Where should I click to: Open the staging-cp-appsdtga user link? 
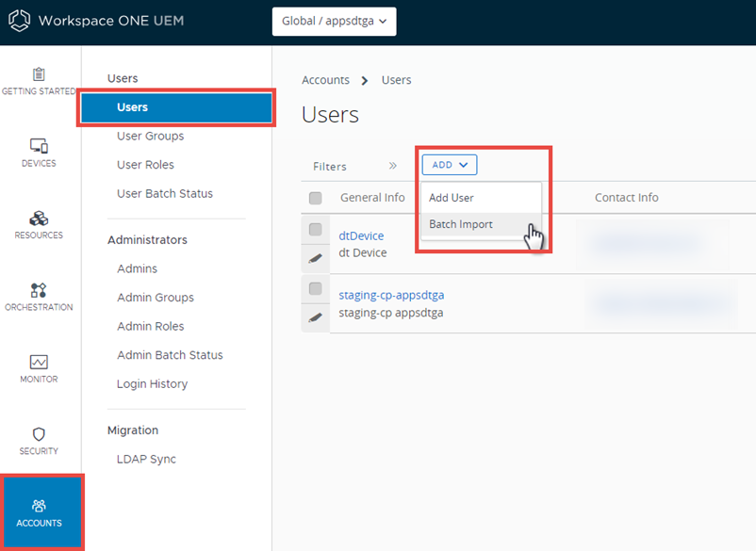coord(391,295)
